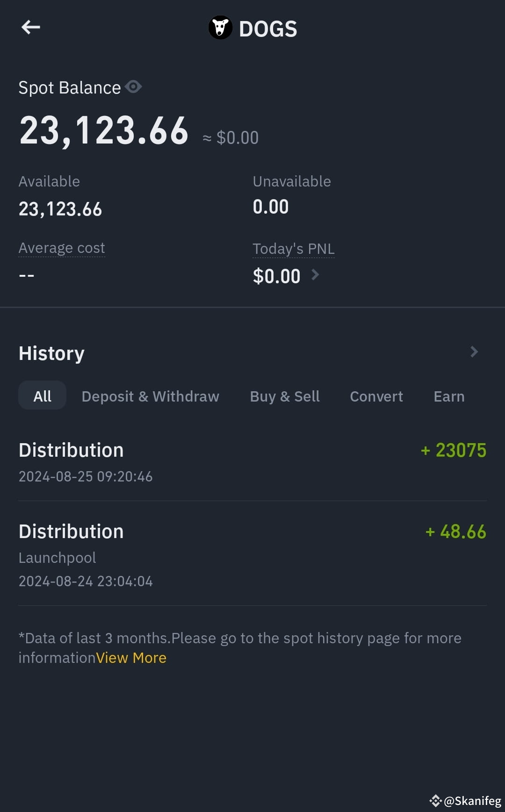This screenshot has height=812, width=505.
Task: Toggle balance visibility eye icon
Action: pos(133,87)
